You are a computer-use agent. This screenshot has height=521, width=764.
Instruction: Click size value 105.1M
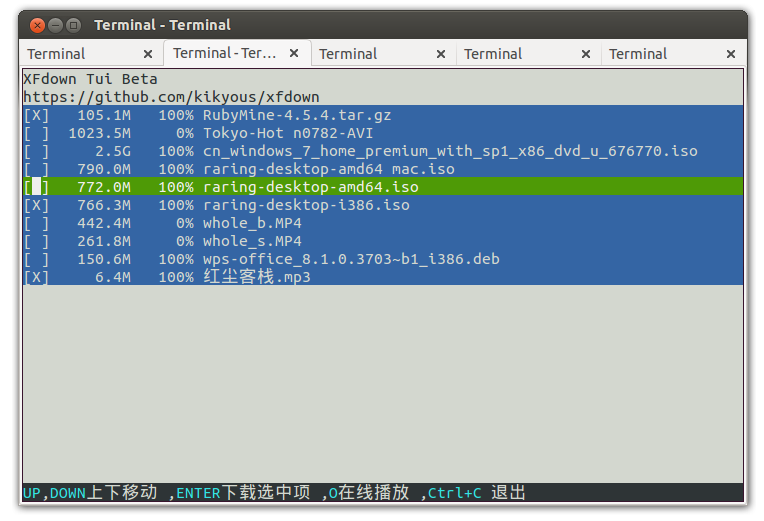(x=104, y=116)
